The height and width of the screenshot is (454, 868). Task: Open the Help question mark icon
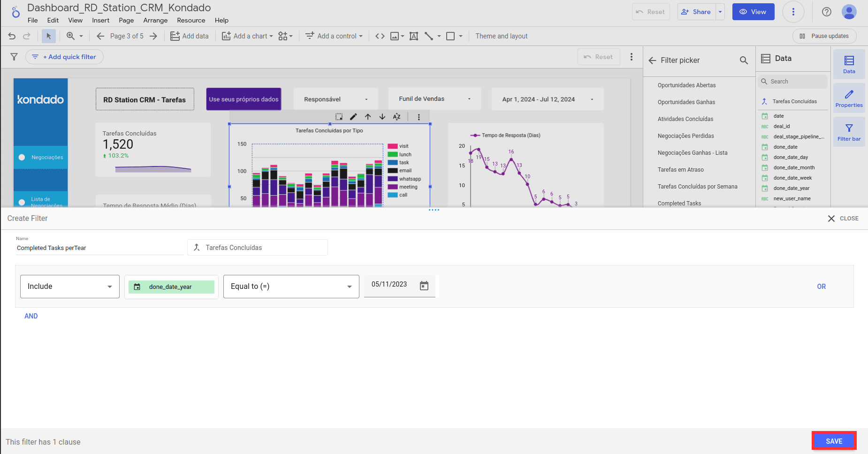pyautogui.click(x=827, y=12)
